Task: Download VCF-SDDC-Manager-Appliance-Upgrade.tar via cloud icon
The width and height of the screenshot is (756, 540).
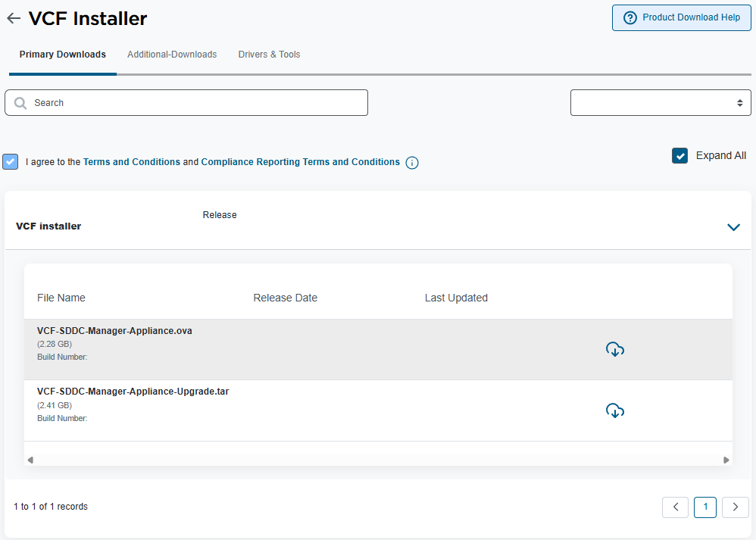Action: 615,410
